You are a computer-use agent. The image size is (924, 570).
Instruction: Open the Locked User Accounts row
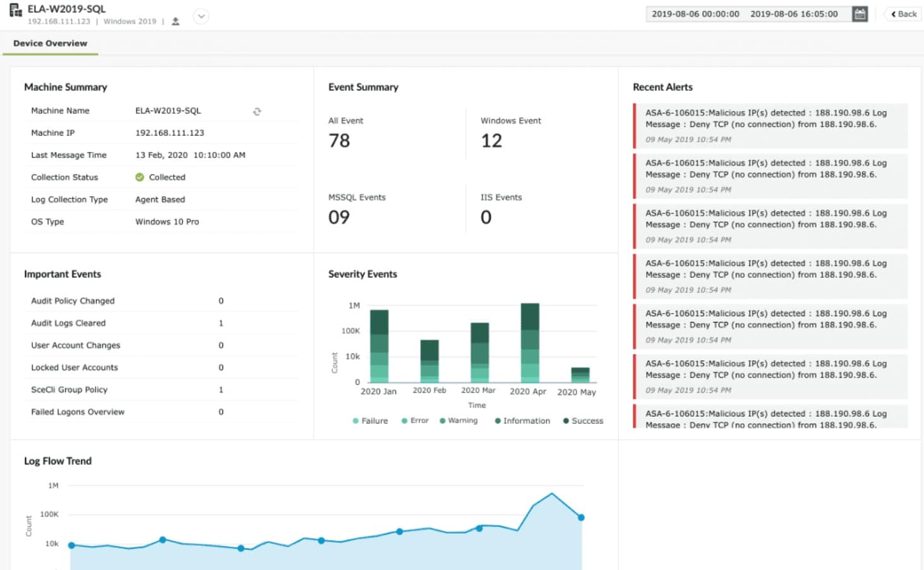pyautogui.click(x=161, y=367)
